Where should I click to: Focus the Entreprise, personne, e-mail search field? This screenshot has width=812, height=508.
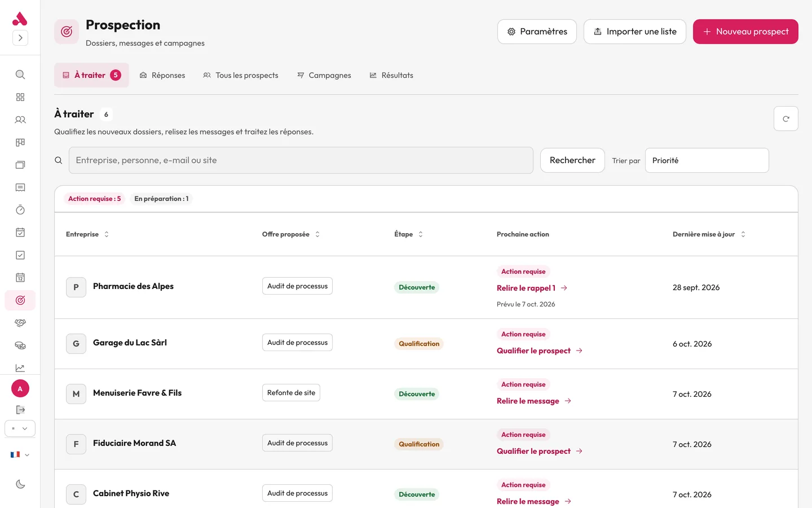point(301,160)
